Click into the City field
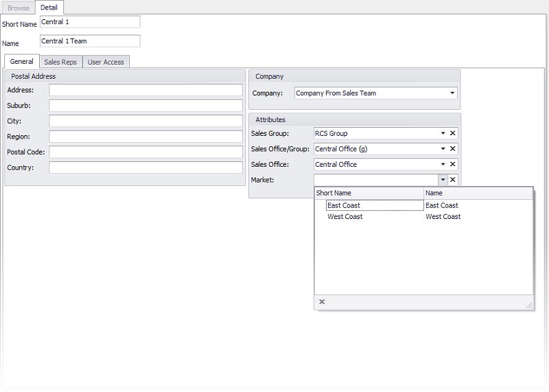The image size is (549, 392). click(145, 121)
